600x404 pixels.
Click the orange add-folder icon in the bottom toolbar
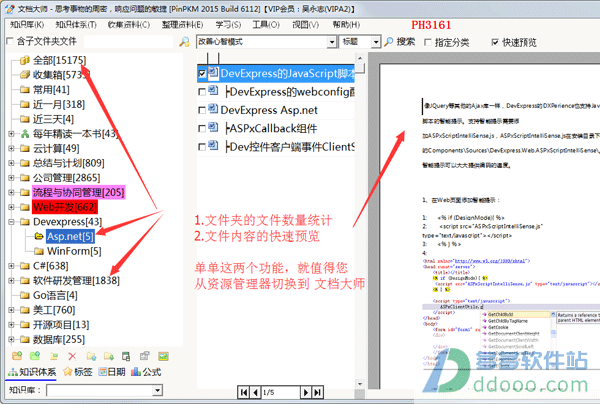click(17, 356)
